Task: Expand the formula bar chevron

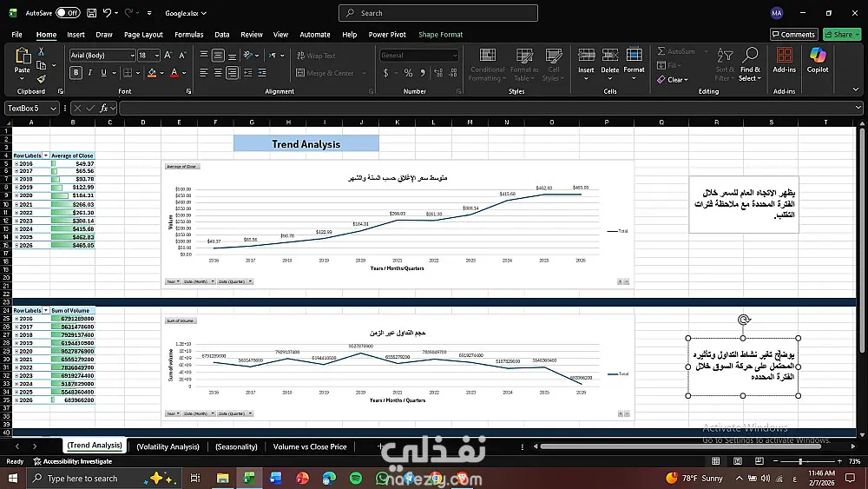Action: [858, 108]
